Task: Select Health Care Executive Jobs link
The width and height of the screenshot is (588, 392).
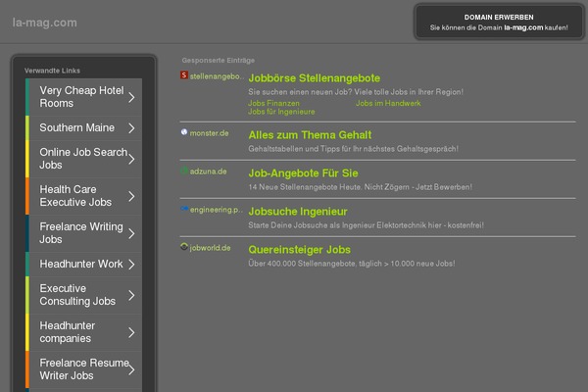Action: [x=83, y=196]
